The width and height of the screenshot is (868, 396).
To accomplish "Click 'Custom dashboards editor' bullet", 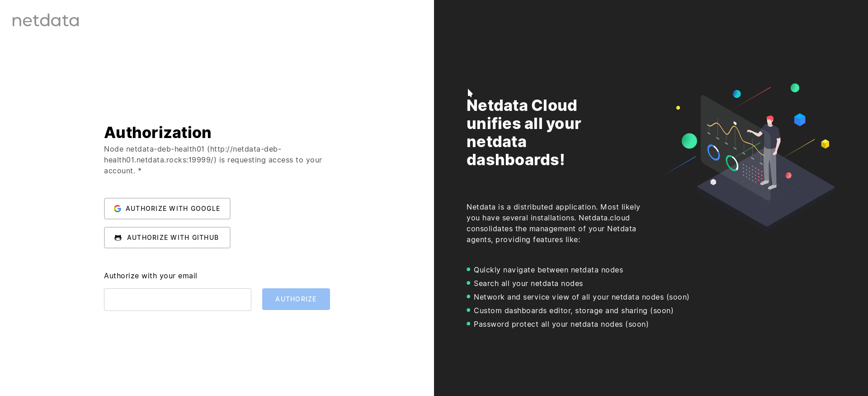I will click(x=574, y=310).
